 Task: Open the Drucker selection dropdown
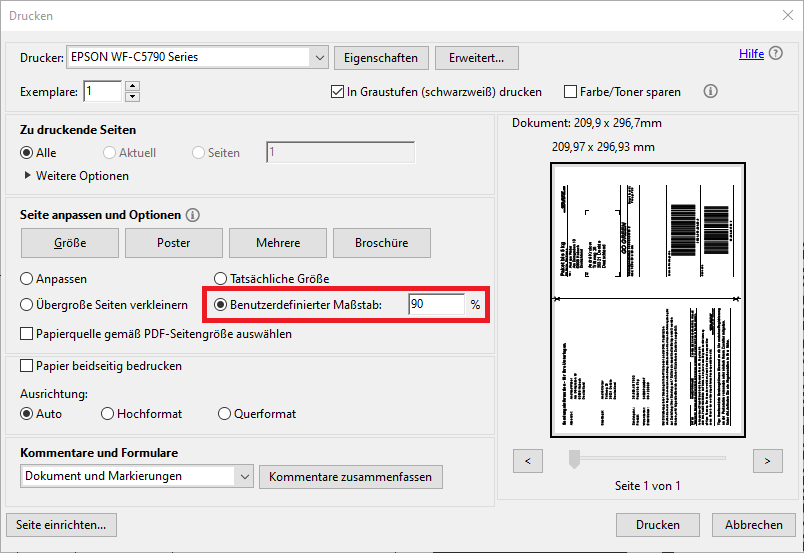point(319,58)
